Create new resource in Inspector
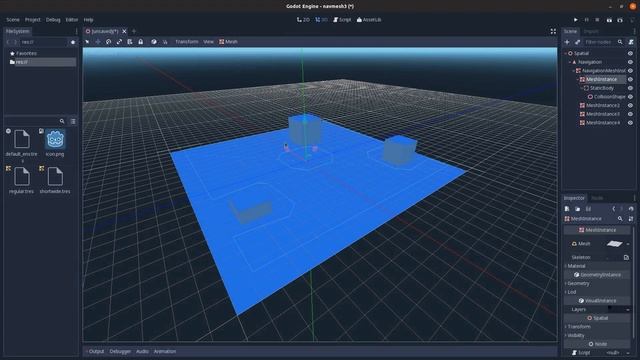Image resolution: width=640 pixels, height=360 pixels. click(567, 209)
